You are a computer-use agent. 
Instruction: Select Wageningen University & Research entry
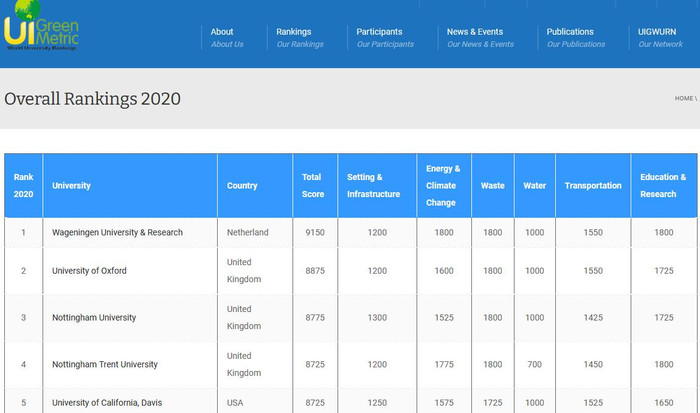pos(117,233)
